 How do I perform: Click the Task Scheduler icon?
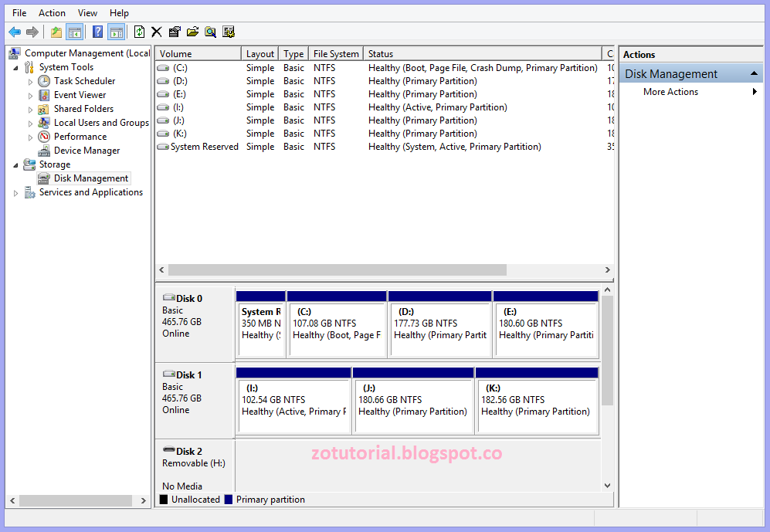click(x=44, y=80)
